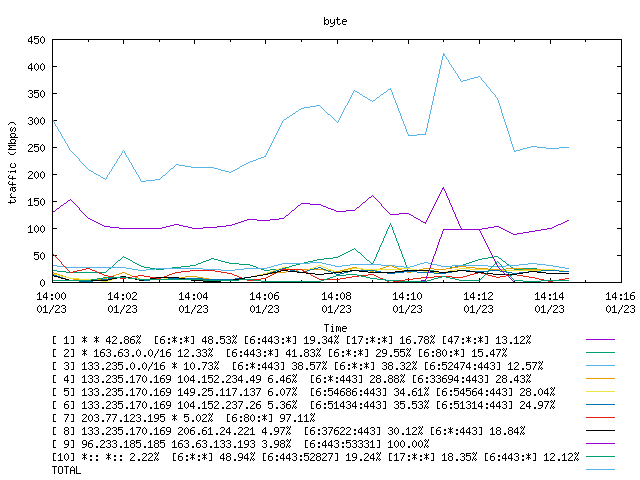Click the [6:443:52827] 19.24% value in entry 10

click(x=321, y=457)
